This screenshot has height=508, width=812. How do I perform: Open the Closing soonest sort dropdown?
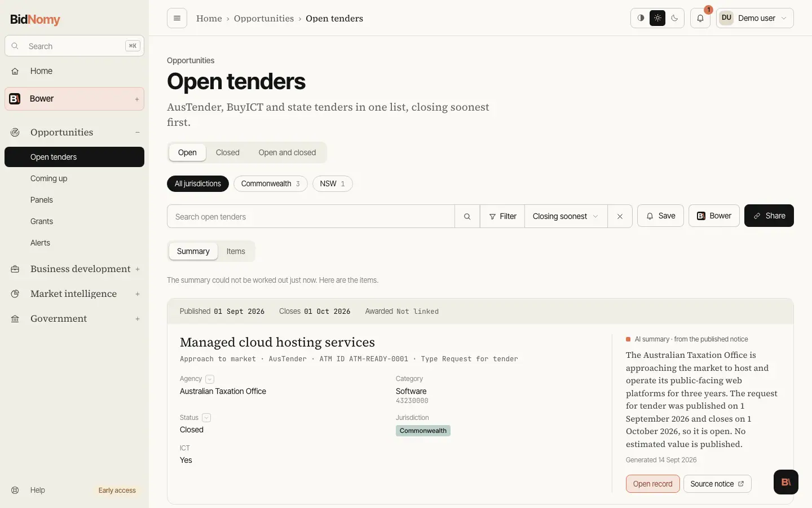(566, 216)
